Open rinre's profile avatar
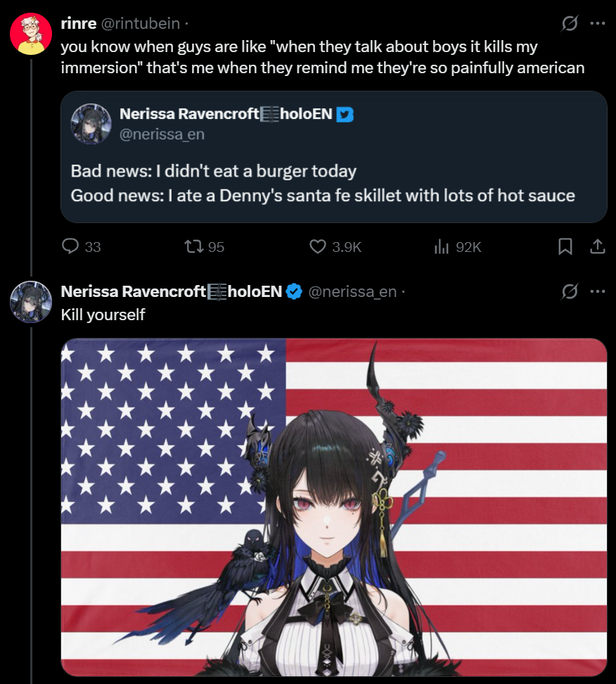616x684 pixels. 31,34
